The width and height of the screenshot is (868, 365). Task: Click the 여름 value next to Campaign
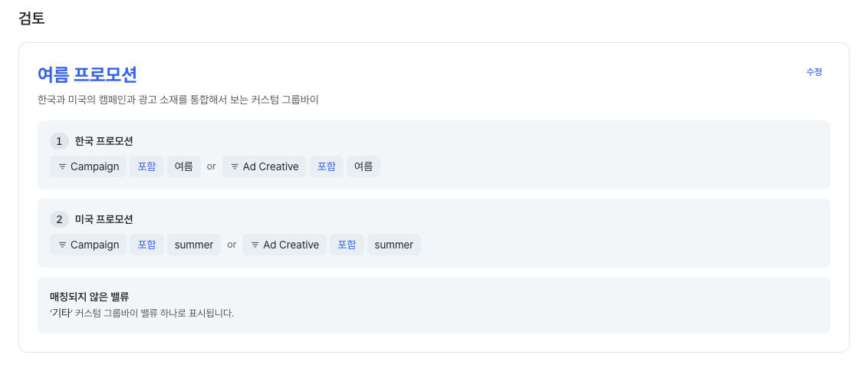(184, 166)
